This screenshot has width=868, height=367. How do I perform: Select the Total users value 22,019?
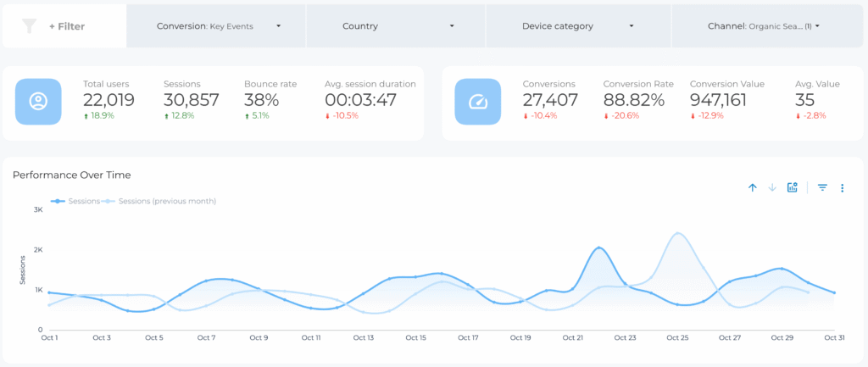pos(108,100)
